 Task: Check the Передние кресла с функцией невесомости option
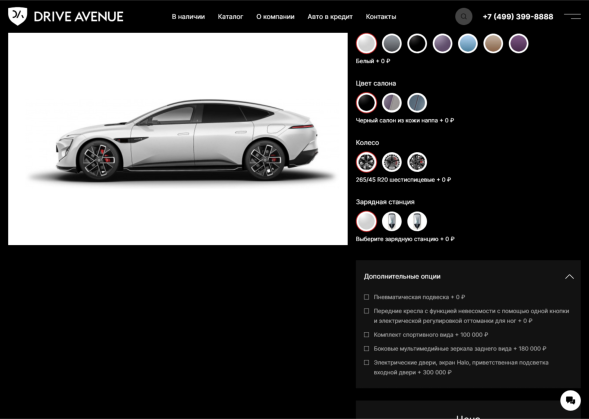coord(367,311)
